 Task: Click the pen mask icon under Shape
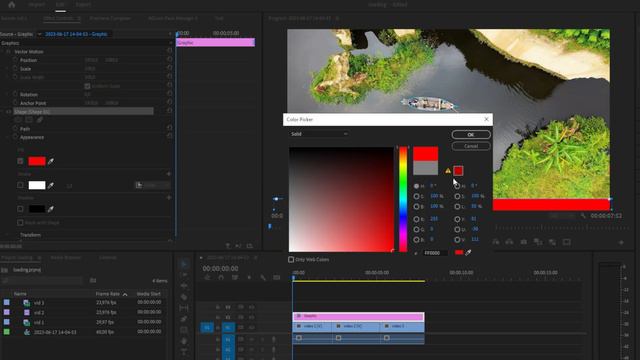[40, 120]
